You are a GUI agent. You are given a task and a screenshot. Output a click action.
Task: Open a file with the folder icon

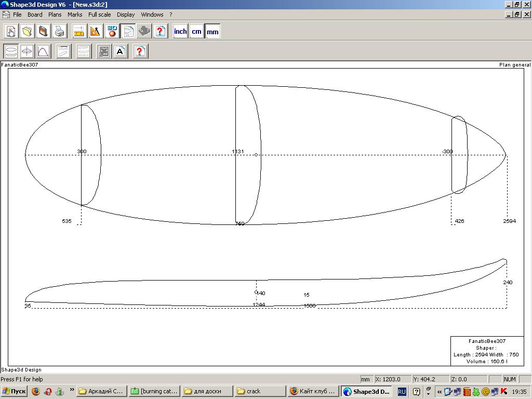27,32
